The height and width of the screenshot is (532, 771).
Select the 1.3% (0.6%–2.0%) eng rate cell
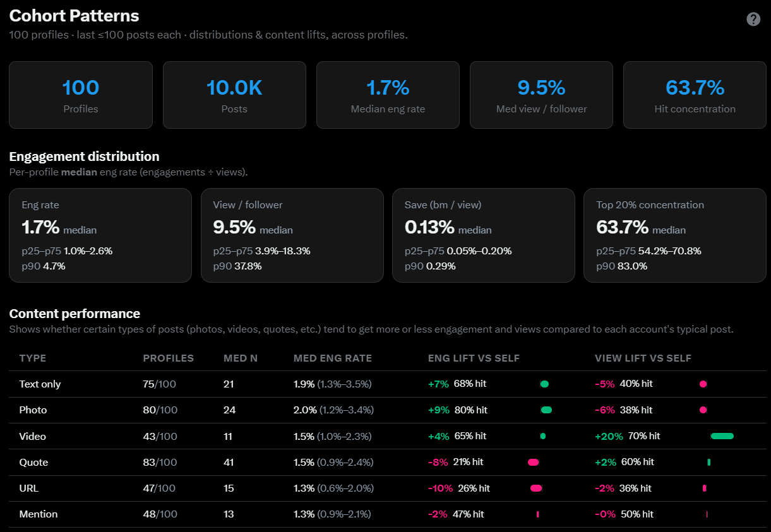tap(333, 488)
